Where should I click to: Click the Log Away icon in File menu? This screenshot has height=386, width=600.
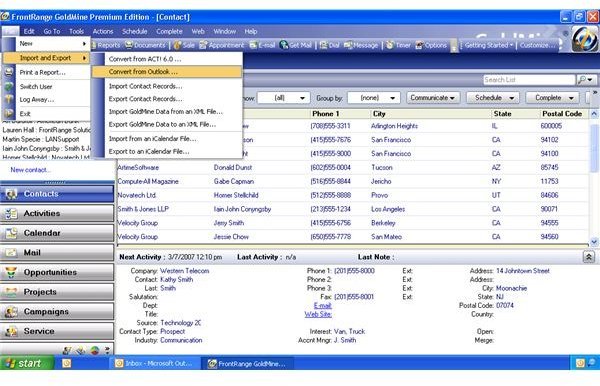9,99
